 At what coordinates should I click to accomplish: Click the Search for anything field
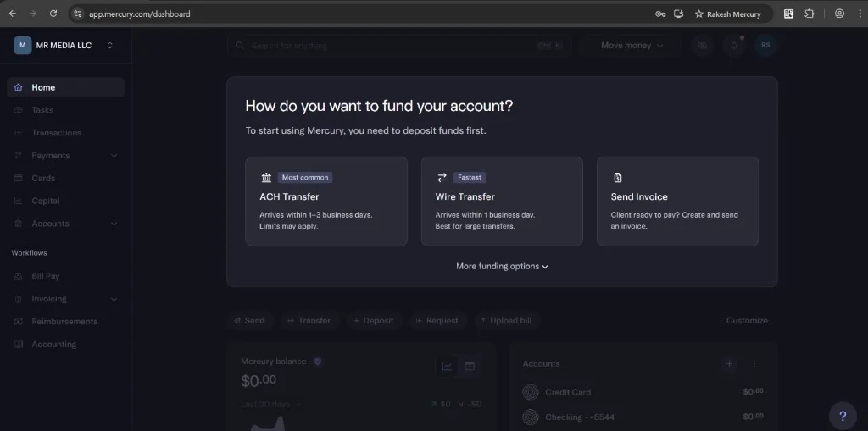pyautogui.click(x=399, y=46)
